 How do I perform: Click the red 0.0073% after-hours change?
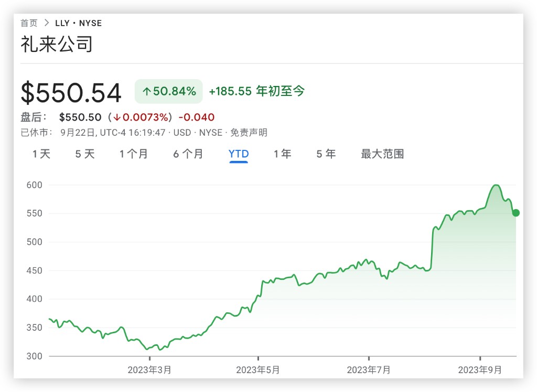(141, 117)
